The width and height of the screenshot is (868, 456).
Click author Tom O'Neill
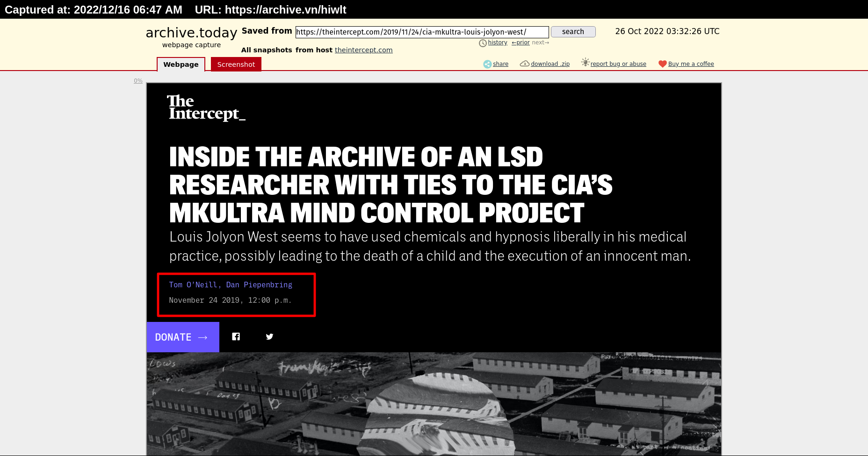tap(193, 285)
